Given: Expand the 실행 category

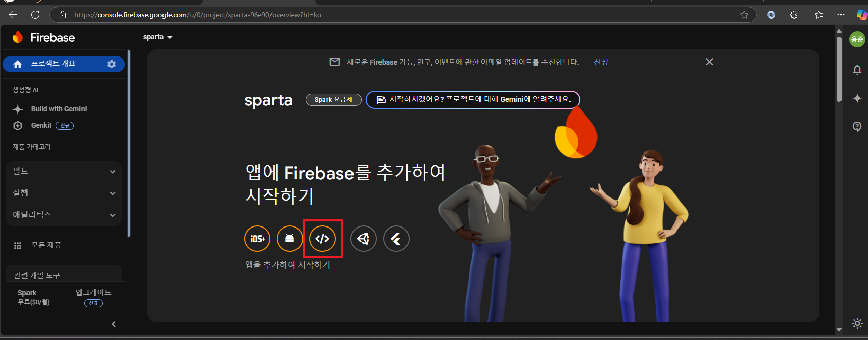Looking at the screenshot, I should (x=64, y=193).
